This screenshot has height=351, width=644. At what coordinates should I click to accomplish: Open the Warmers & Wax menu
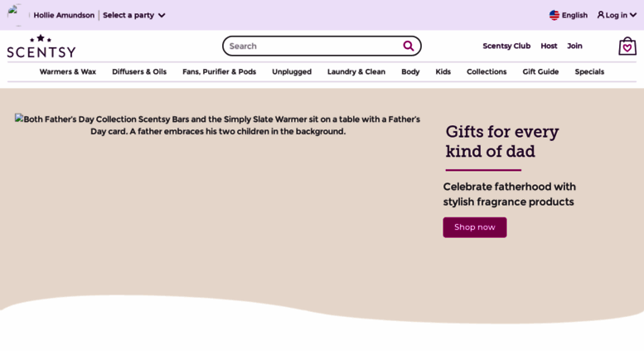coord(68,71)
